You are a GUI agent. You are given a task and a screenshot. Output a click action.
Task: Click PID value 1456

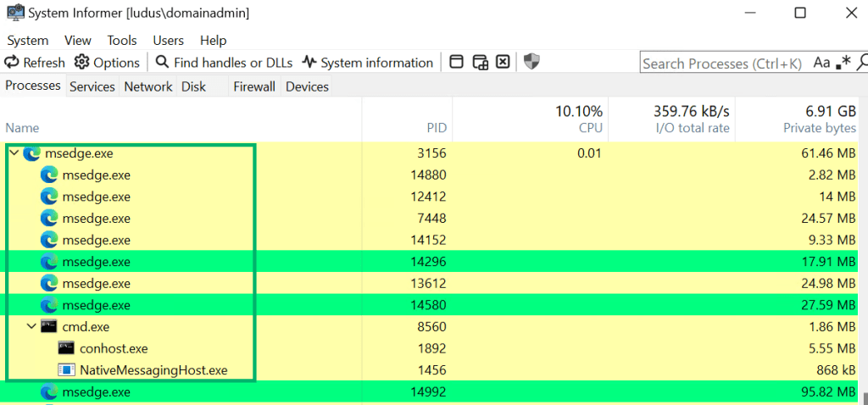pyautogui.click(x=431, y=370)
